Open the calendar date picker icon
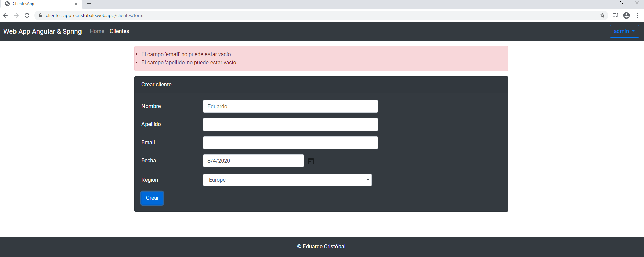This screenshot has width=644, height=257. [x=311, y=161]
